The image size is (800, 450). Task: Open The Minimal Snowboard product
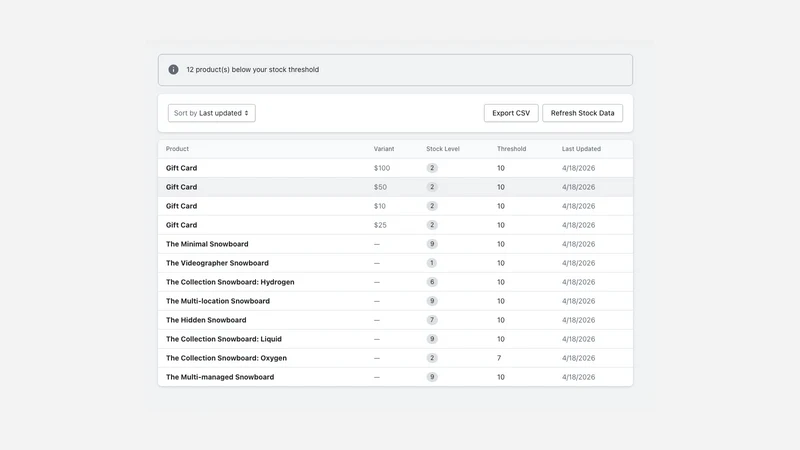coord(207,244)
